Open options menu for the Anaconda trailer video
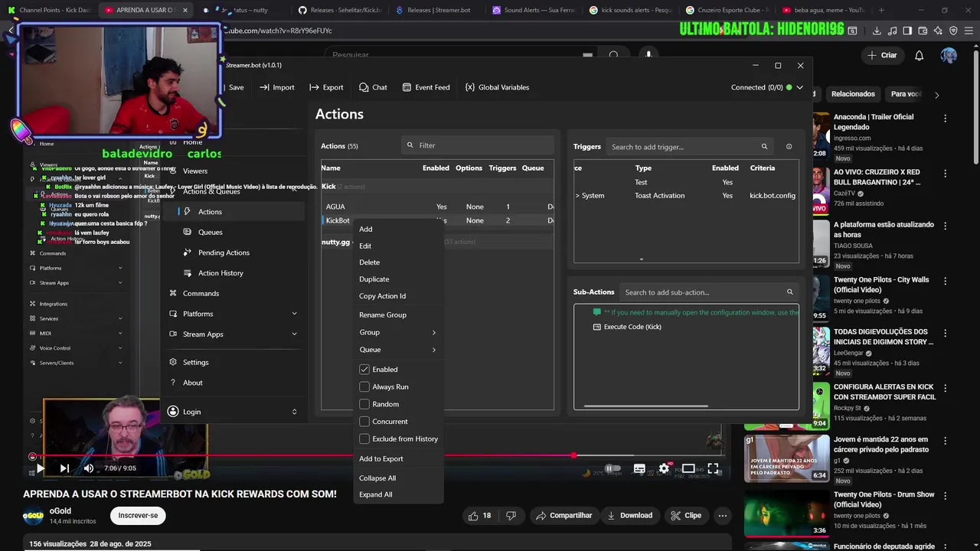980x551 pixels. (945, 119)
